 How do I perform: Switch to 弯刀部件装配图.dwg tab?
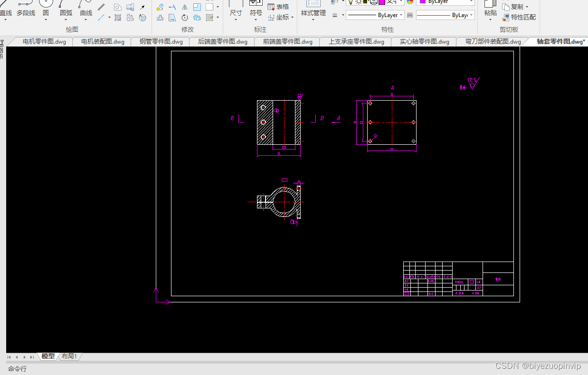(x=493, y=42)
